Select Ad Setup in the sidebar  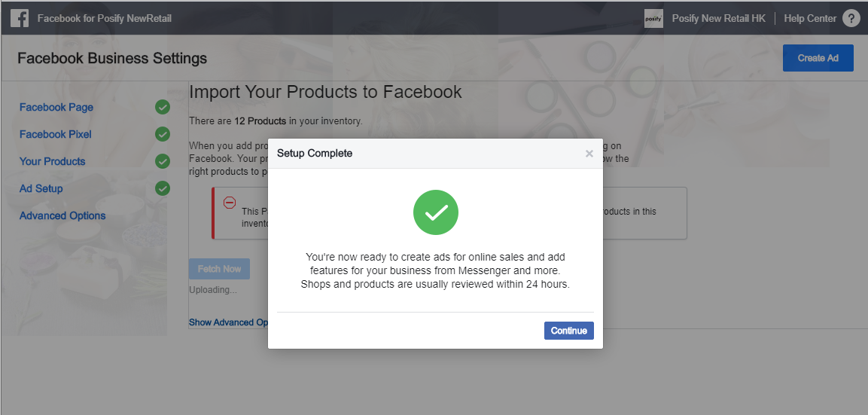click(x=41, y=188)
